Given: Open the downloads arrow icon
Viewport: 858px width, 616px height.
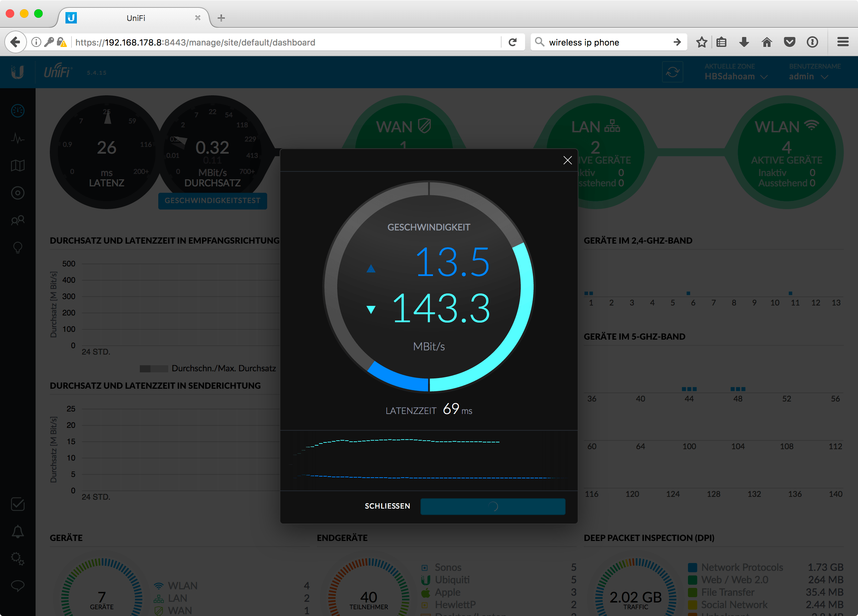Looking at the screenshot, I should (x=744, y=42).
